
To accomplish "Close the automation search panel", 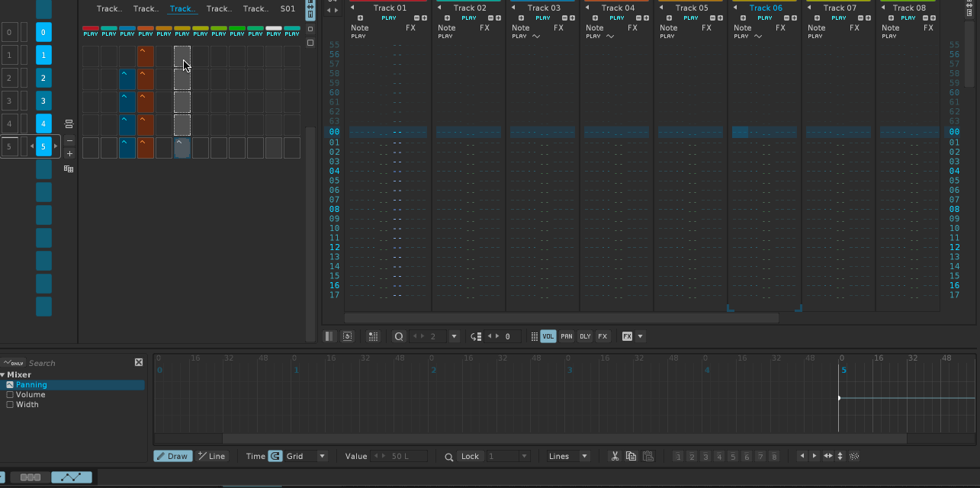I will click(139, 363).
